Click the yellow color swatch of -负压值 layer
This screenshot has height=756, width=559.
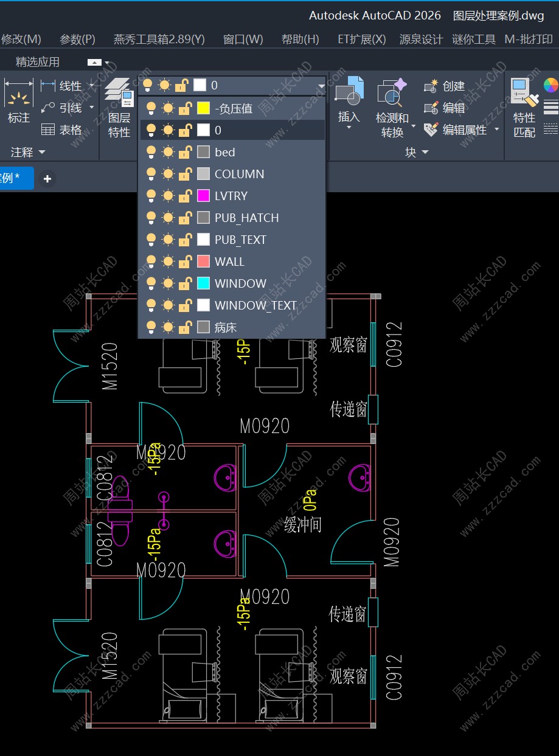point(204,108)
